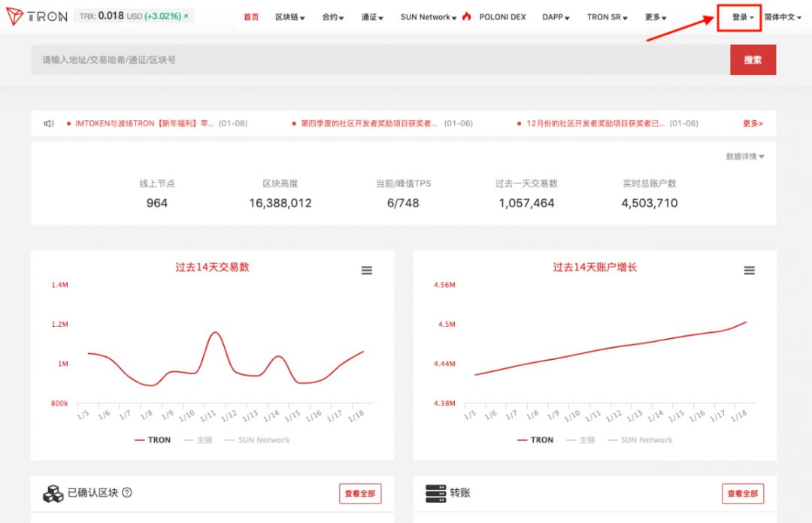Click 查看全部 for confirmed blocks
812x523 pixels.
pyautogui.click(x=360, y=494)
